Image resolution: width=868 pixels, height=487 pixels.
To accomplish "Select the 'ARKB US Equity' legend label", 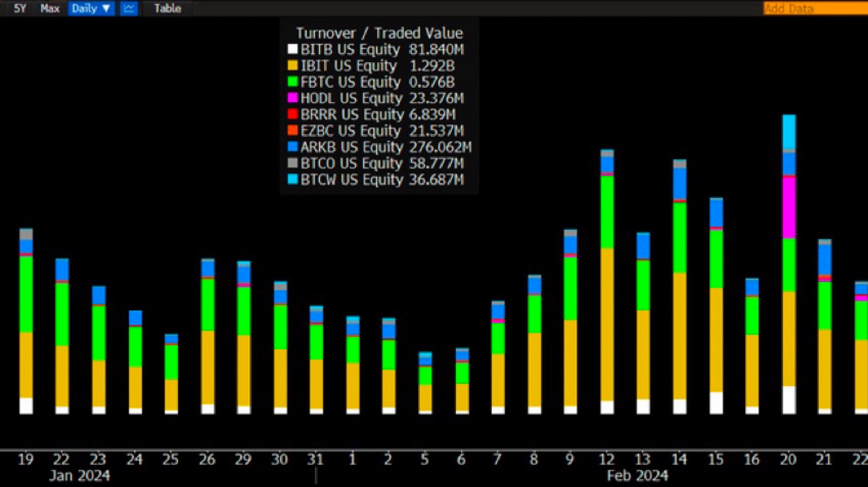I will [x=352, y=148].
